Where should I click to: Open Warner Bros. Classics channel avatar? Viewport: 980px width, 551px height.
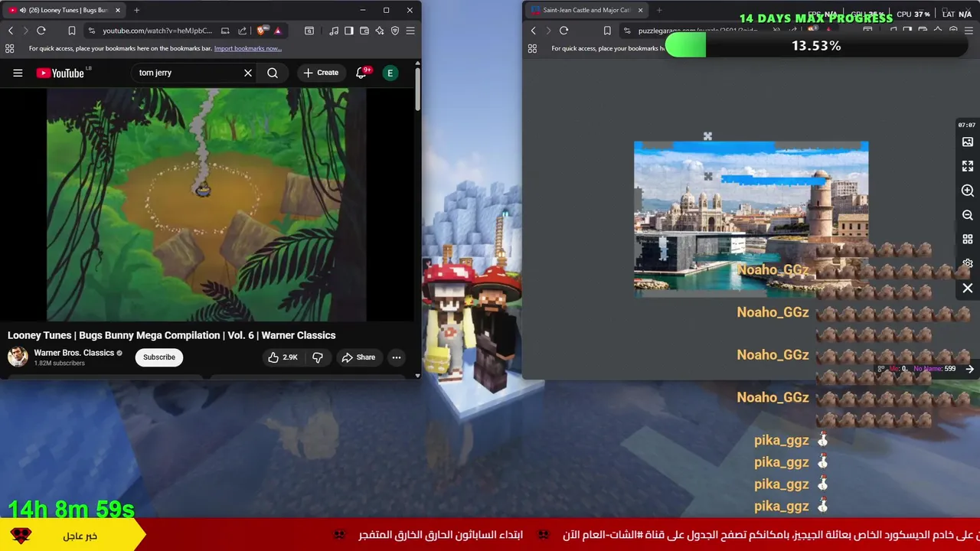[18, 357]
